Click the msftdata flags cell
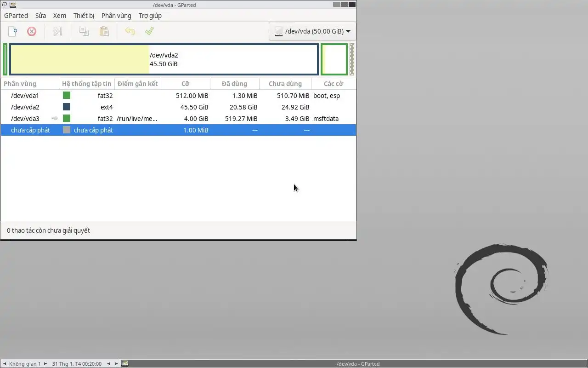 coord(326,119)
